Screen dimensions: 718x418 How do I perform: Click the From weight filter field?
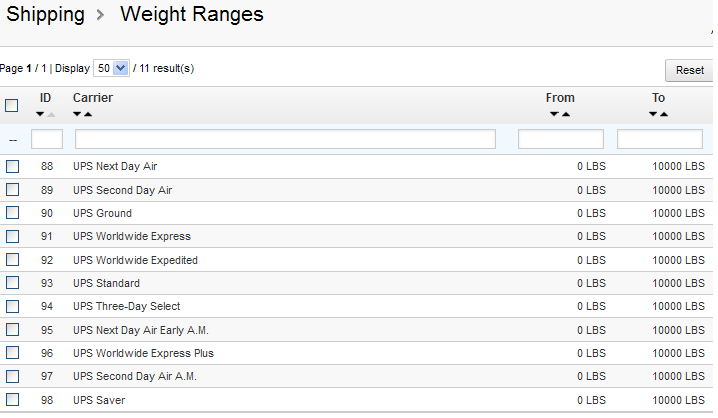[560, 139]
